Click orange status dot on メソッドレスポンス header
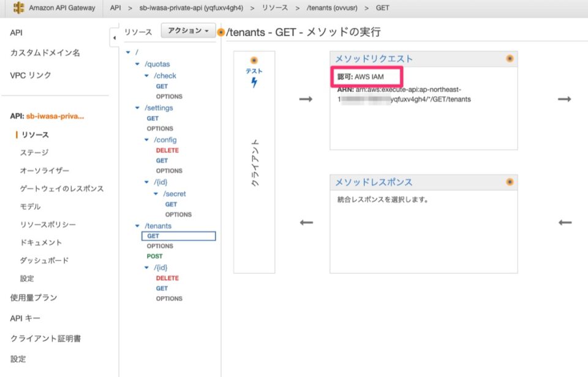 [509, 182]
